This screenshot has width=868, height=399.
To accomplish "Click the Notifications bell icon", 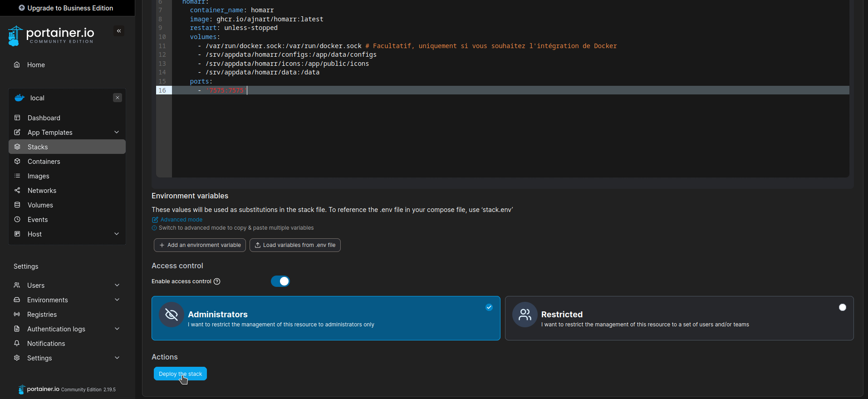I will coord(17,343).
